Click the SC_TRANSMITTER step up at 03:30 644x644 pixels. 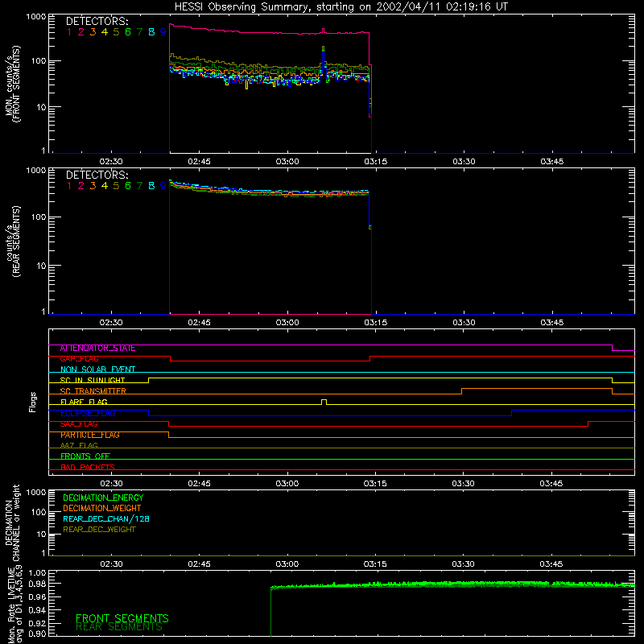point(461,391)
